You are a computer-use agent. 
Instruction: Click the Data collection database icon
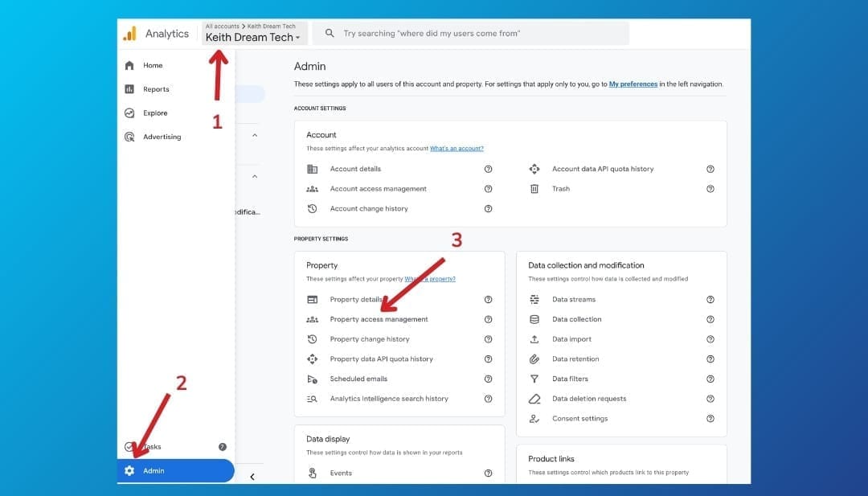tap(534, 319)
